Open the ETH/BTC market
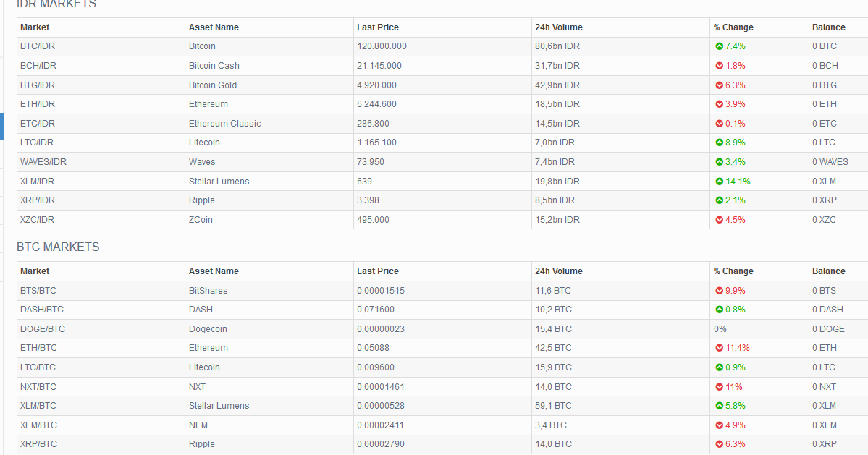This screenshot has height=455, width=868. (39, 348)
